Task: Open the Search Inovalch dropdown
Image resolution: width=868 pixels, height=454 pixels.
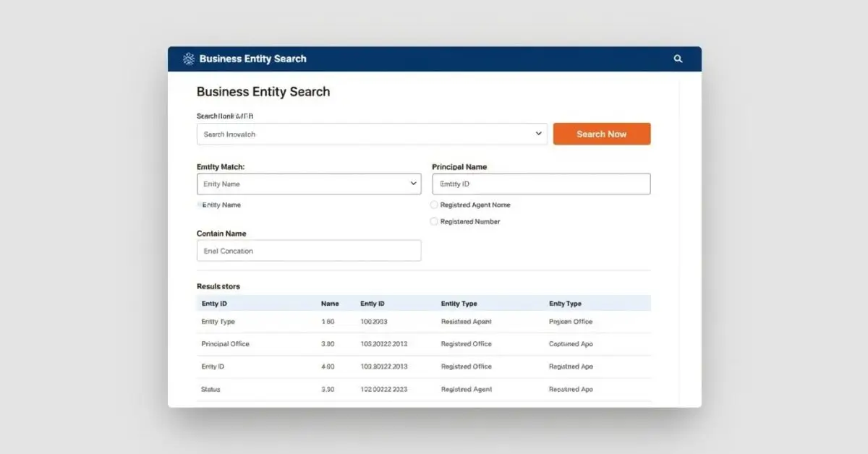Action: coord(372,134)
